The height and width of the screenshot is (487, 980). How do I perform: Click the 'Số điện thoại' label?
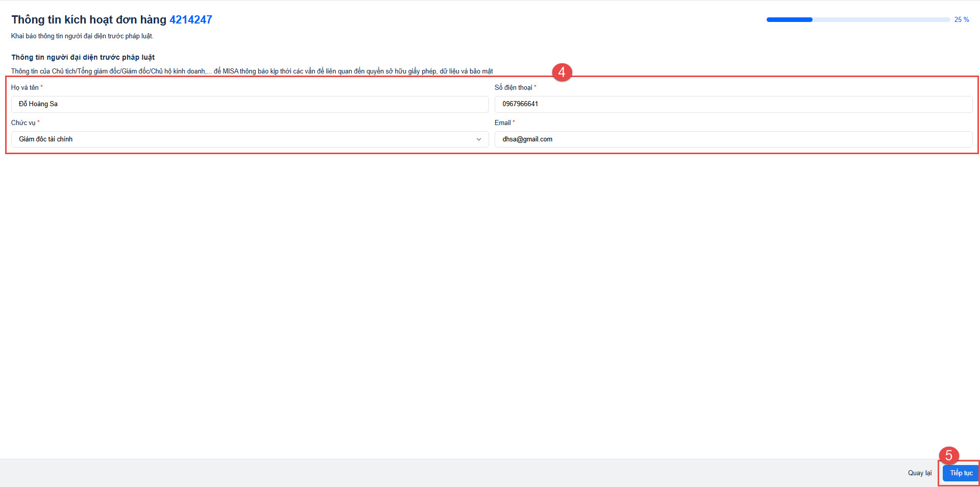(513, 88)
